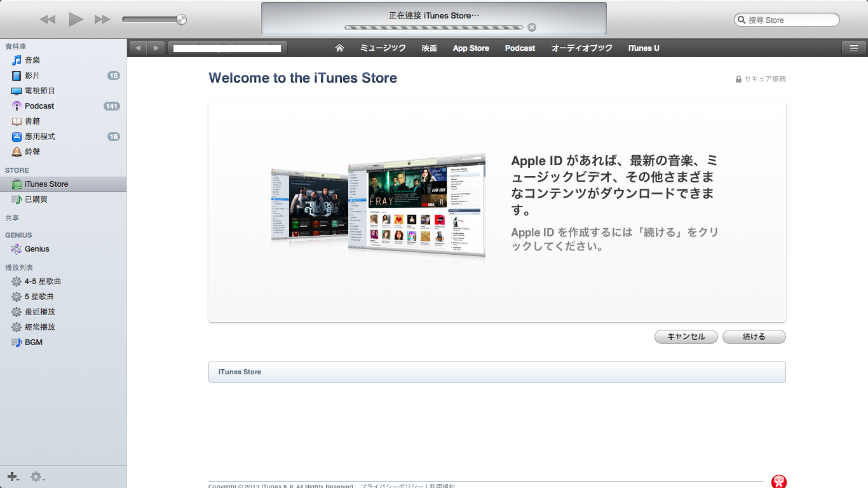
Task: Open the BGM playlist
Action: coord(34,342)
